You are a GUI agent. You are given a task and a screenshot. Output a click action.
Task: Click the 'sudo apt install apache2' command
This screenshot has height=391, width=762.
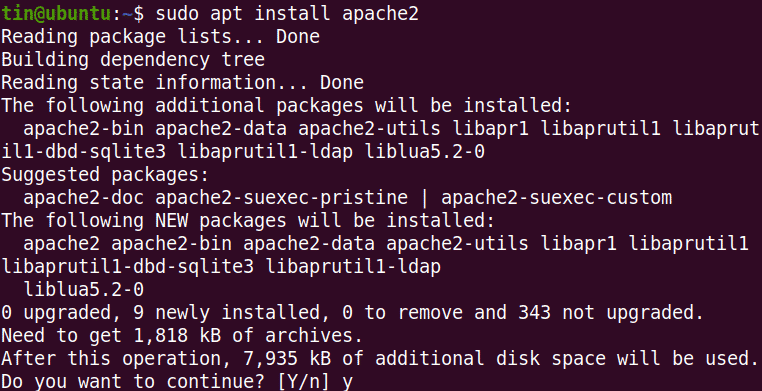pos(287,14)
